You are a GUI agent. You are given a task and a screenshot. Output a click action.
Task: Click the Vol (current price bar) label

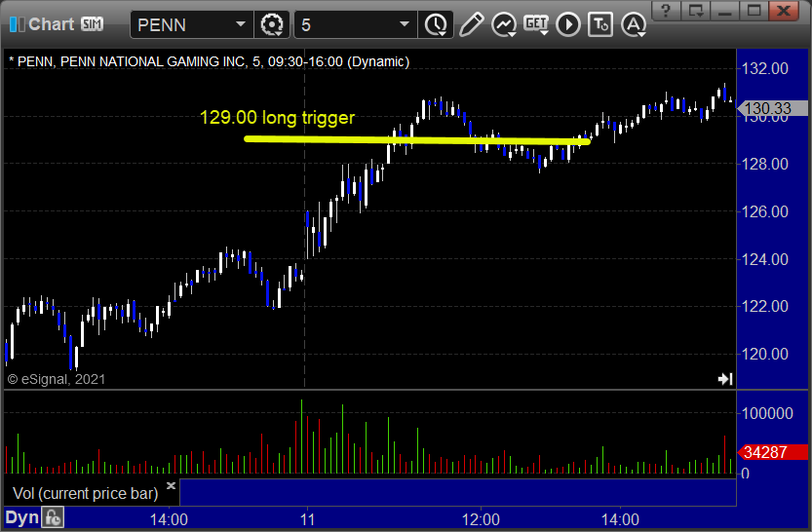click(86, 493)
